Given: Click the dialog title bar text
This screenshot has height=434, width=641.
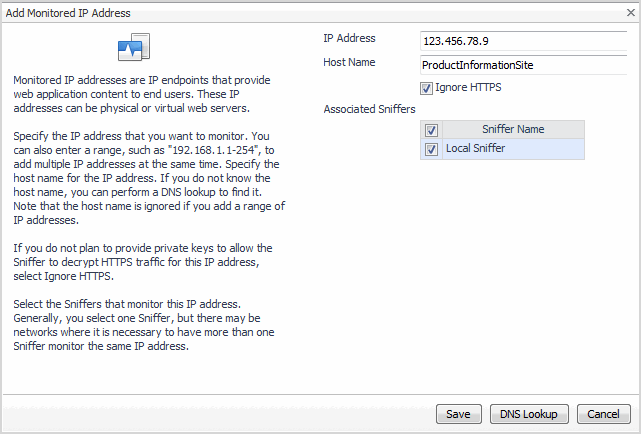Looking at the screenshot, I should [x=68, y=13].
